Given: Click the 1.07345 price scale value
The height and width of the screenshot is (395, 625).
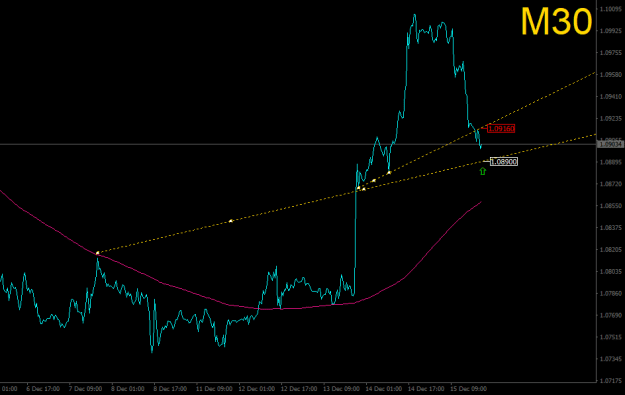Looking at the screenshot, I should click(611, 359).
